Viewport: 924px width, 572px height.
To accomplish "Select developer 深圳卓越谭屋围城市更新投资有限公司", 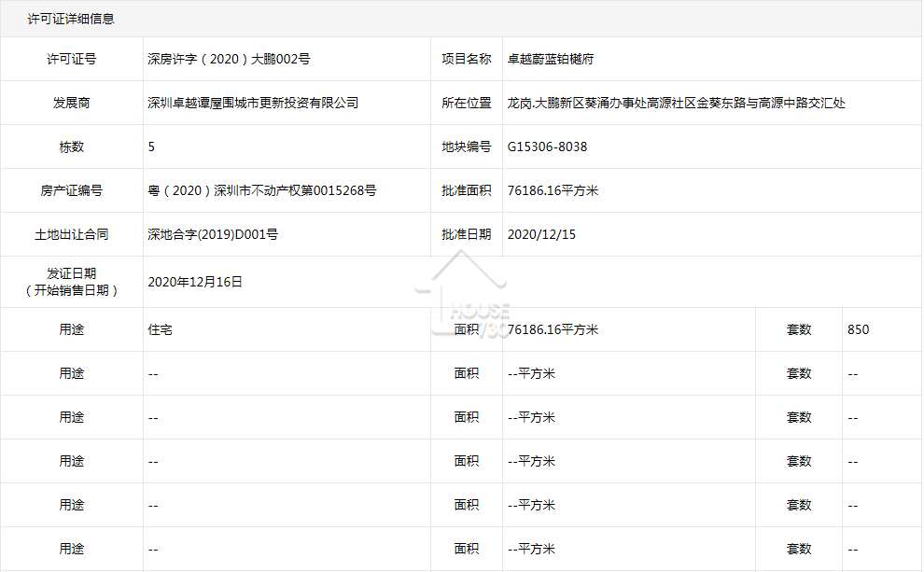I will click(x=253, y=103).
